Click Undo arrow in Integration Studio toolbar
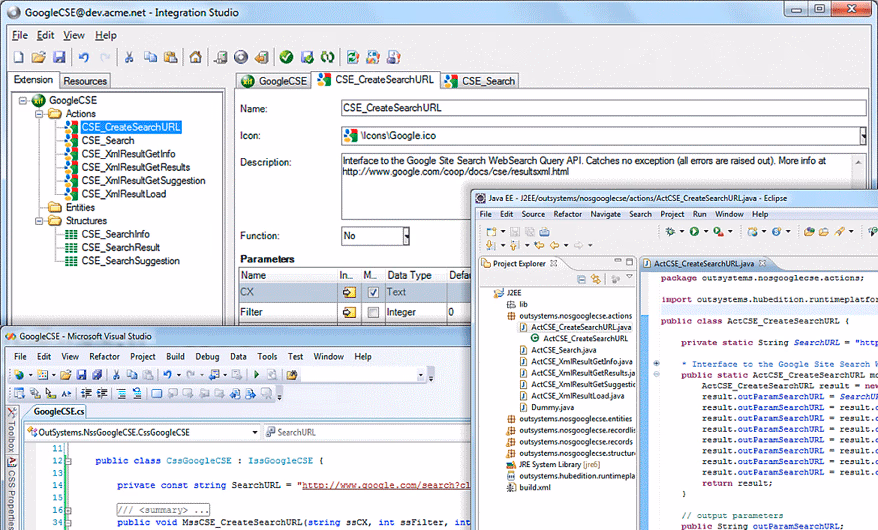 [x=84, y=57]
